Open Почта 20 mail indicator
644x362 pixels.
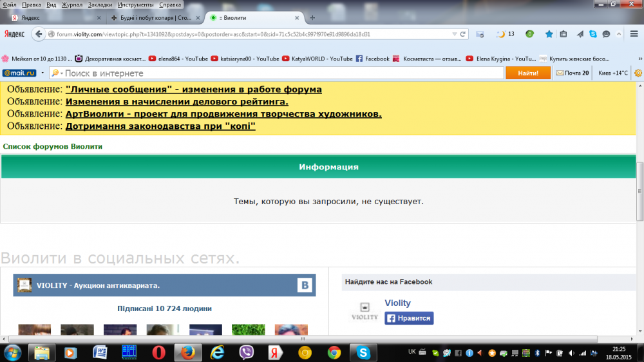(573, 73)
